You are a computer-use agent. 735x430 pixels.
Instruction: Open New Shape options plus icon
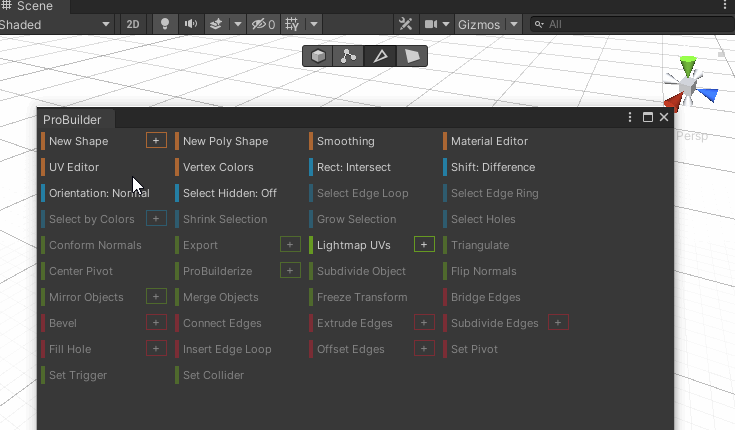pos(156,141)
